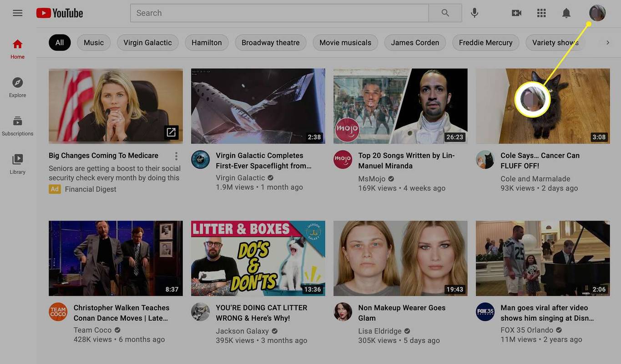Open Subscriptions in the sidebar
Image resolution: width=621 pixels, height=364 pixels.
(18, 126)
